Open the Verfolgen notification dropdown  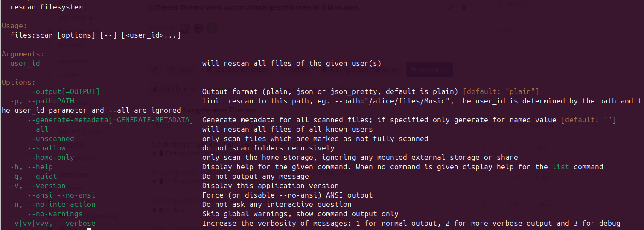point(171,89)
